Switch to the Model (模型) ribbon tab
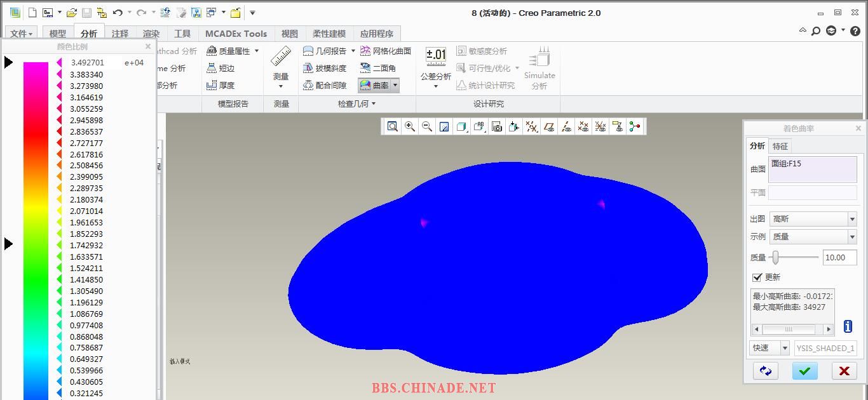 pos(57,34)
